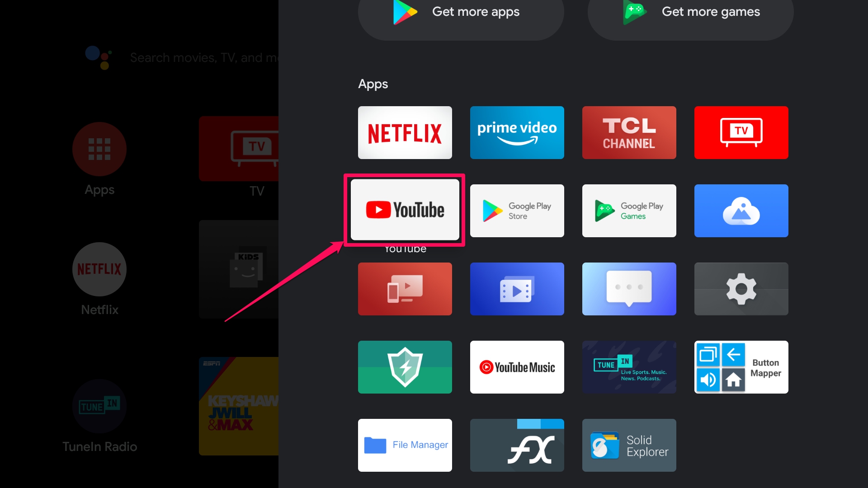
Task: Open the screen mirroring app
Action: tap(405, 289)
